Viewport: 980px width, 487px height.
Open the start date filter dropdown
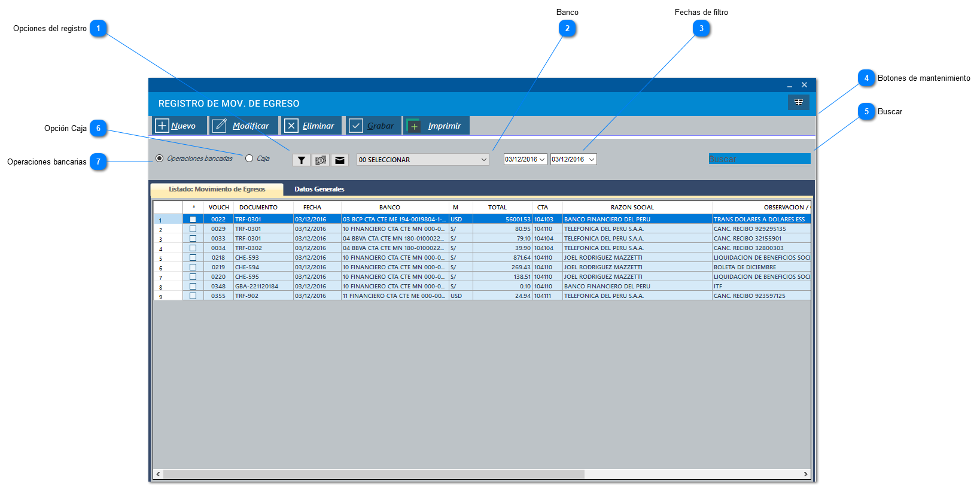(542, 159)
